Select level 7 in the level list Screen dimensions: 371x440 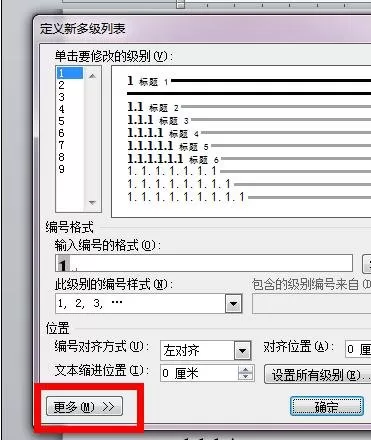click(x=70, y=145)
